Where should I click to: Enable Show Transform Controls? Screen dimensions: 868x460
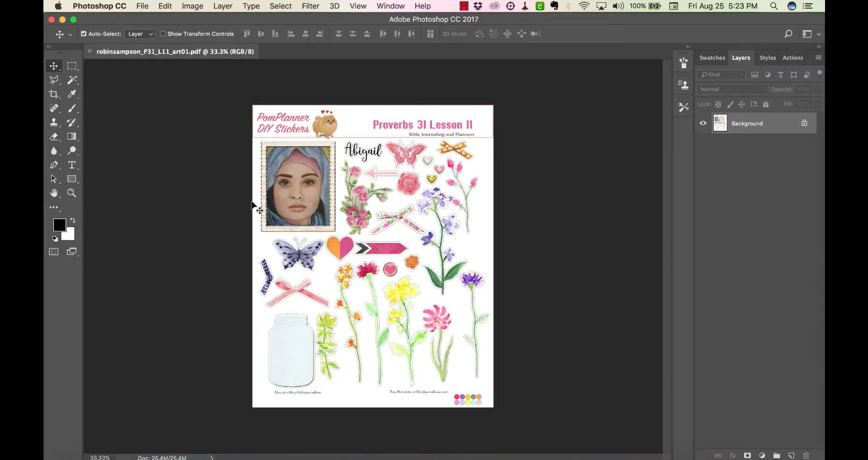click(x=163, y=34)
